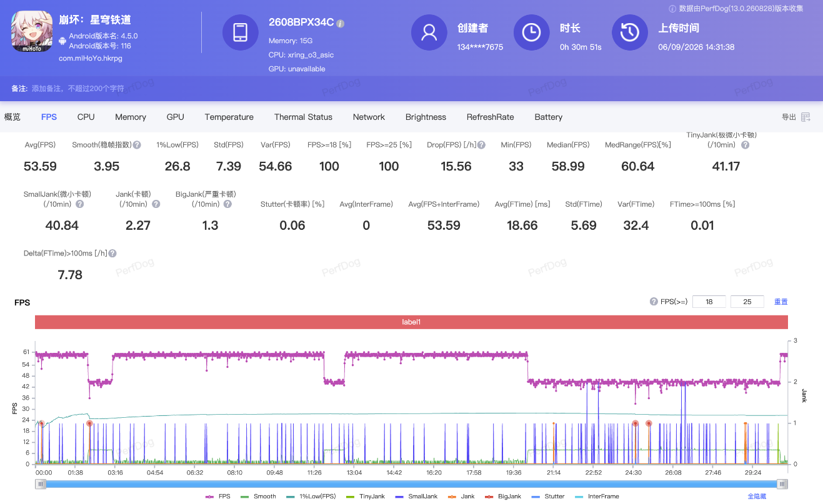823x504 pixels.
Task: Switch to the Network tab
Action: click(369, 117)
